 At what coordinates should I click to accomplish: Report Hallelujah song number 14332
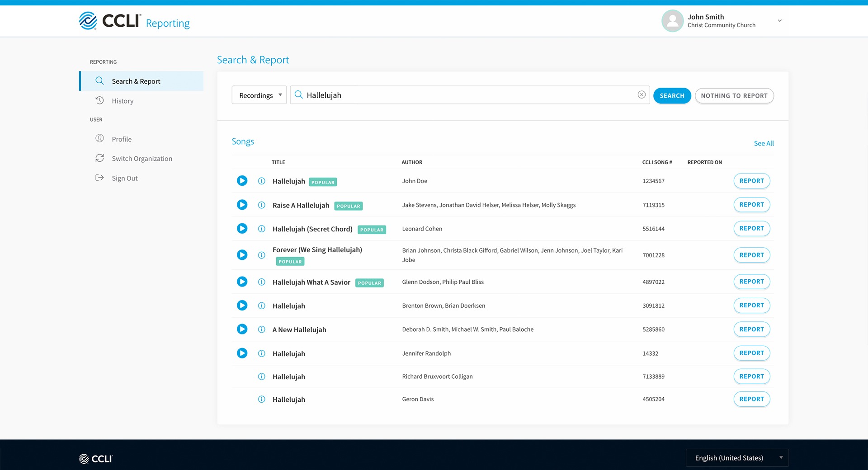751,353
